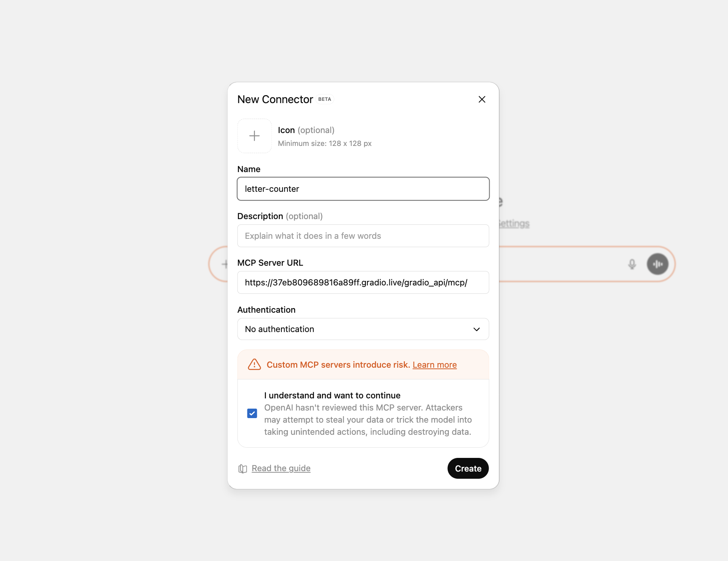Screen dimensions: 728x561
Task: Open the Read the guide link
Action: pyautogui.click(x=281, y=469)
